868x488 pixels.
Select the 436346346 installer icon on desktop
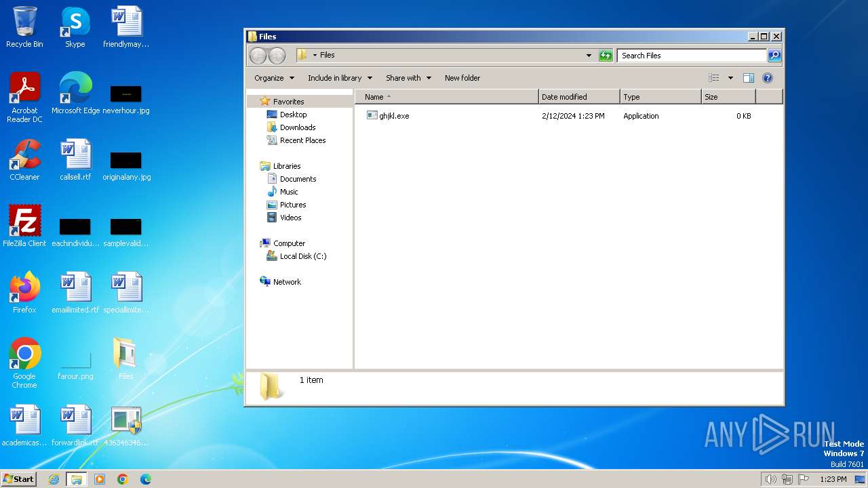[x=126, y=426]
